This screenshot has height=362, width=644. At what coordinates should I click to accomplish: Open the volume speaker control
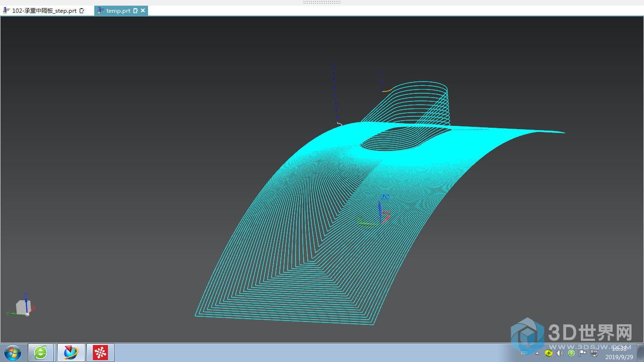tap(560, 353)
